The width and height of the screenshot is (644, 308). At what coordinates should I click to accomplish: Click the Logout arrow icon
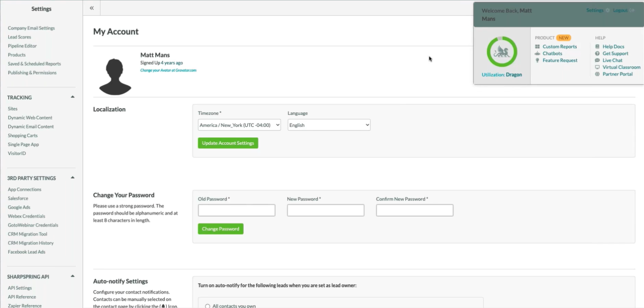pos(632,11)
